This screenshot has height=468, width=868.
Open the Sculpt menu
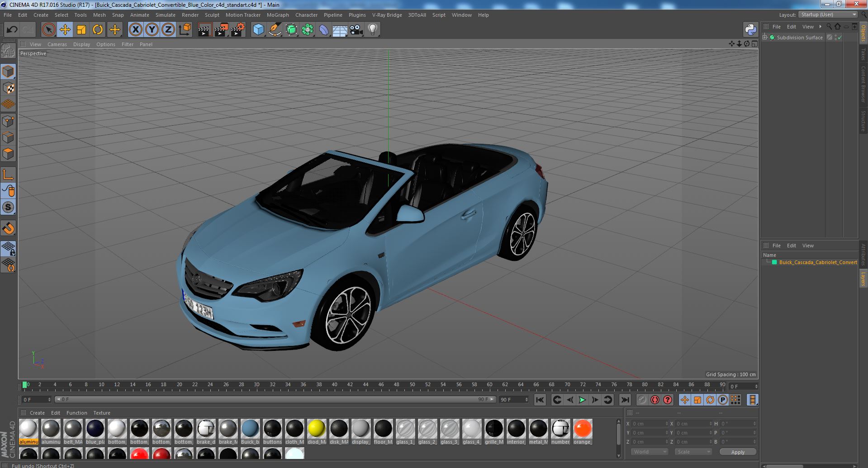(x=212, y=15)
